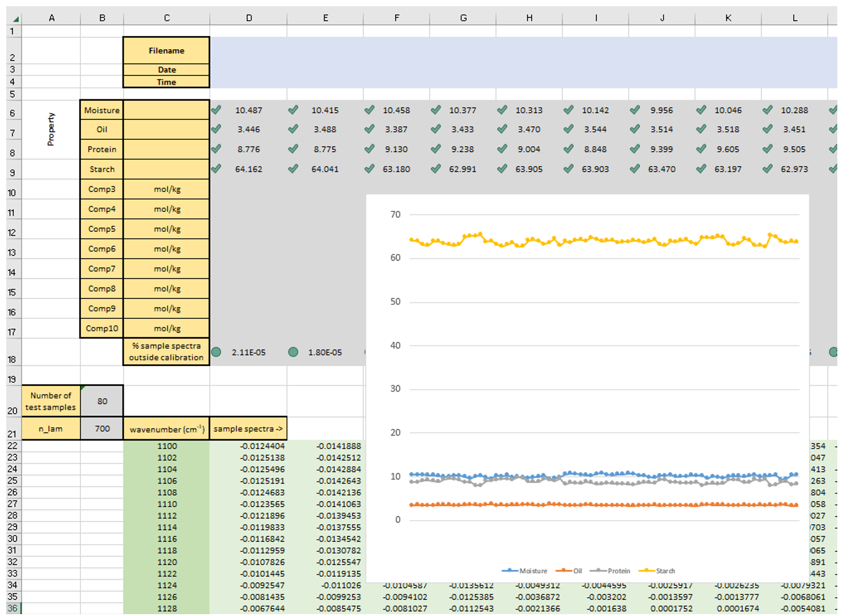The width and height of the screenshot is (846, 616).
Task: Select column D header
Action: [248, 18]
